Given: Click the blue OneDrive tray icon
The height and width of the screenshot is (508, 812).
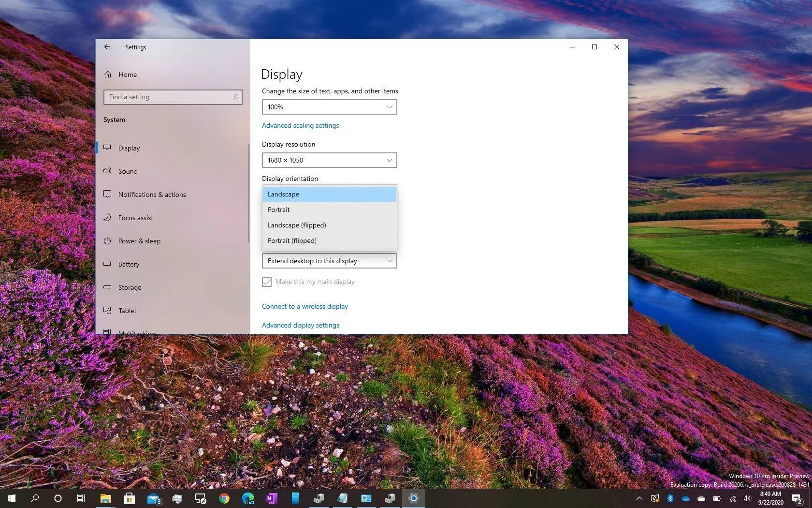Looking at the screenshot, I should click(686, 498).
